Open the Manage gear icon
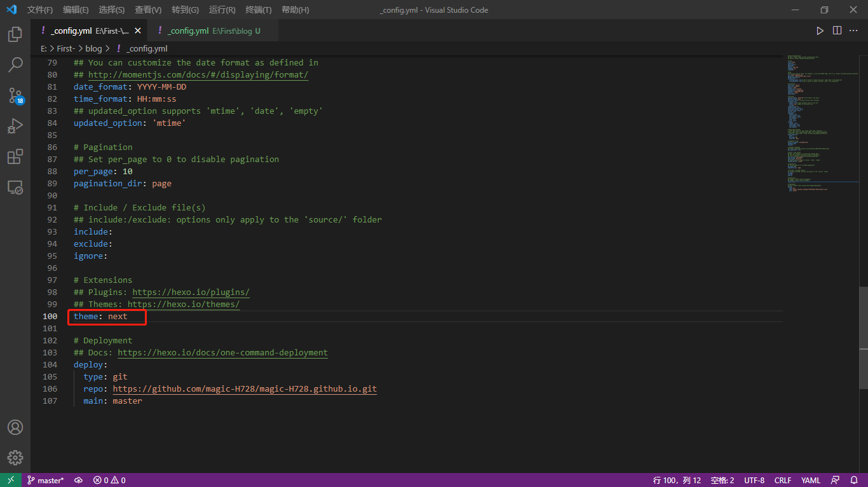The image size is (868, 487). point(15,458)
